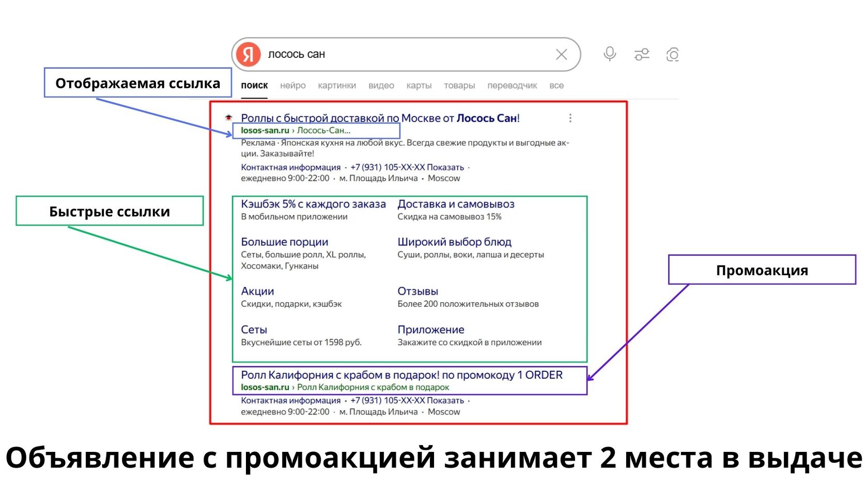Click text 'Более 200 положительных отзывов'

[468, 304]
